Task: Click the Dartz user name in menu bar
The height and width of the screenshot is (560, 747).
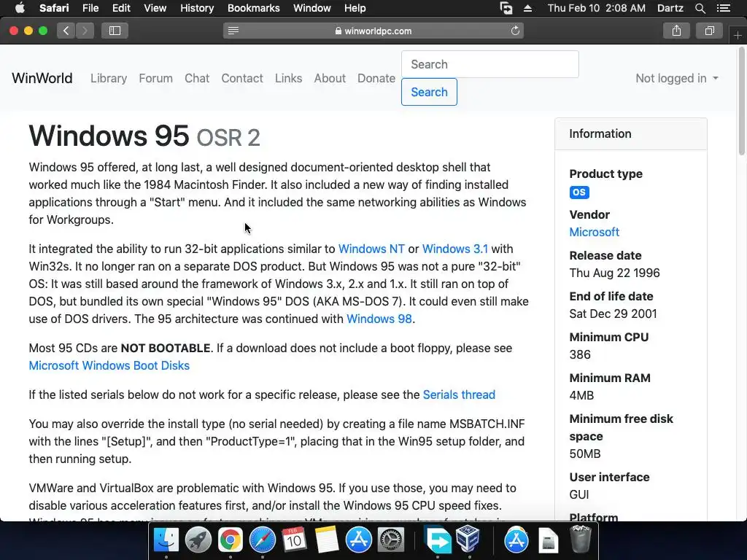Action: [670, 8]
